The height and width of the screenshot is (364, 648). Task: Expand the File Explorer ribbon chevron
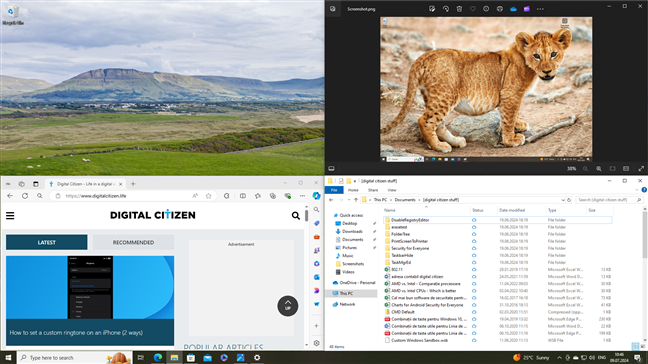click(637, 190)
